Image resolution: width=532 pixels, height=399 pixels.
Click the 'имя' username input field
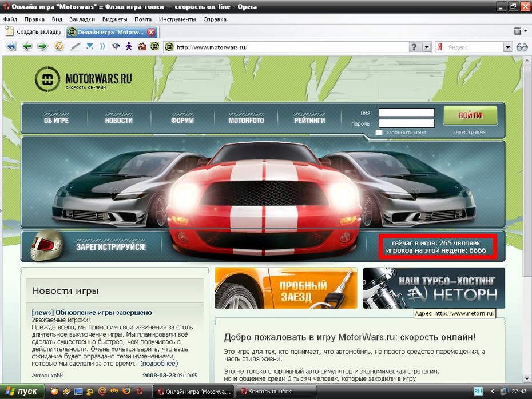[x=407, y=113]
